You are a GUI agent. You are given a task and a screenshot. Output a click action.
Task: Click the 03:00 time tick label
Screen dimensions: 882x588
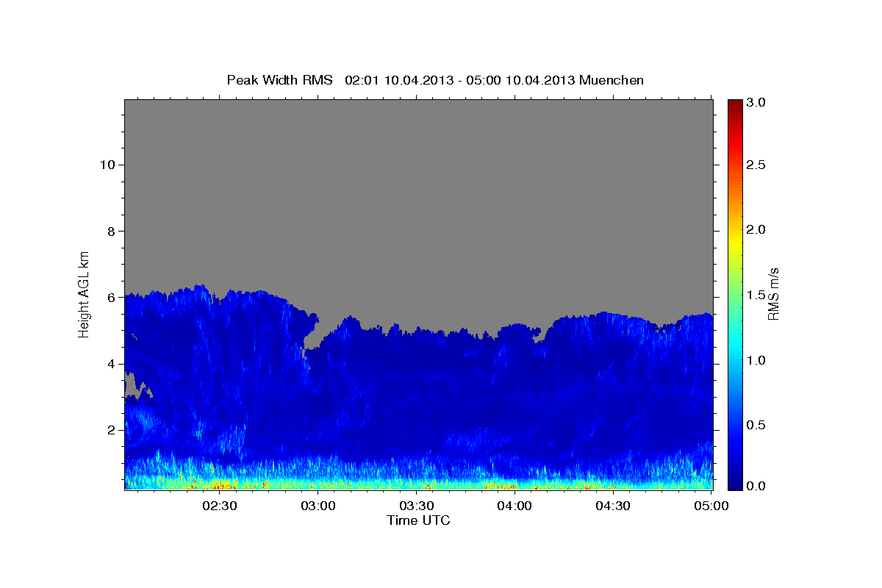tap(318, 506)
